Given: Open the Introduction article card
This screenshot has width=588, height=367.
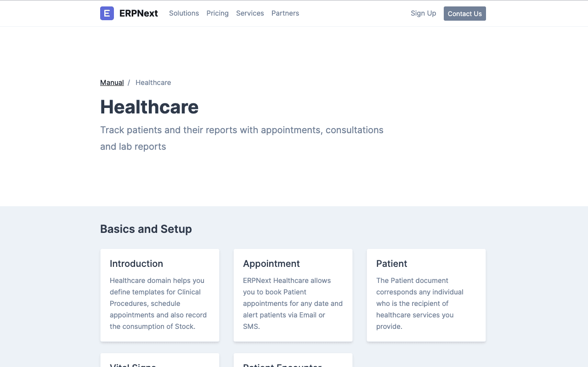Looking at the screenshot, I should pyautogui.click(x=159, y=295).
